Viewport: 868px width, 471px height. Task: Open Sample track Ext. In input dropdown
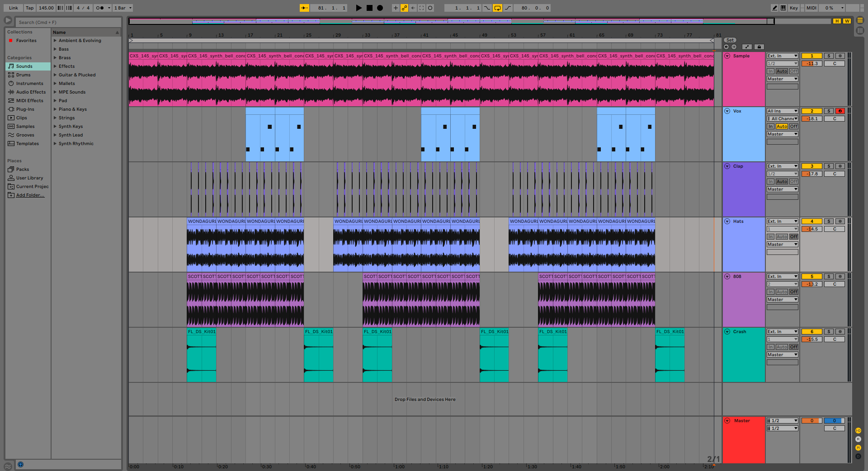click(x=783, y=56)
